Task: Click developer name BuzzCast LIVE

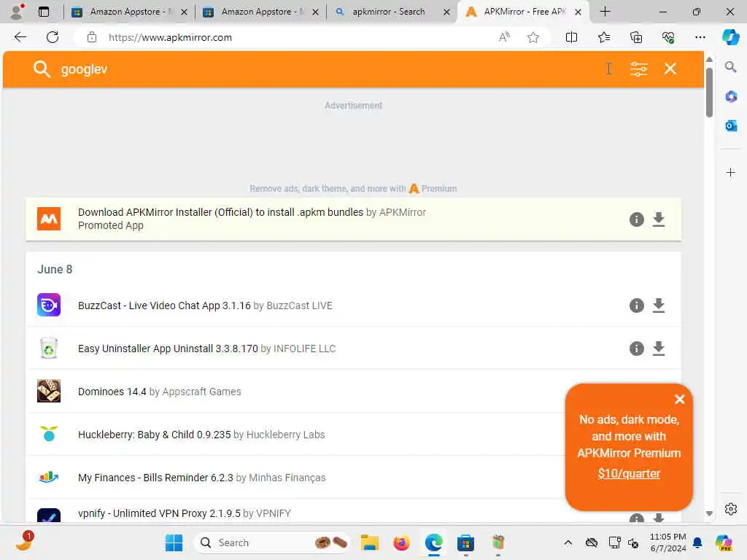Action: tap(299, 306)
